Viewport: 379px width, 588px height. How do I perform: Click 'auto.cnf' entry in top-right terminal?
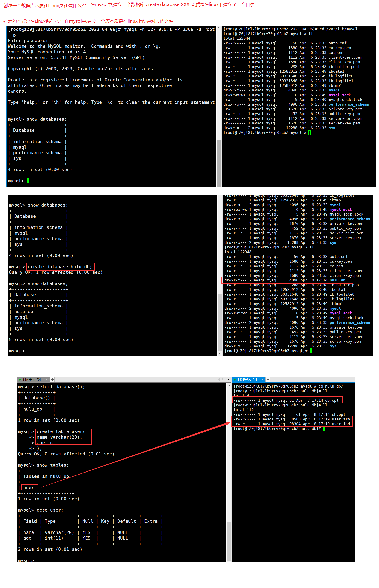[337, 43]
